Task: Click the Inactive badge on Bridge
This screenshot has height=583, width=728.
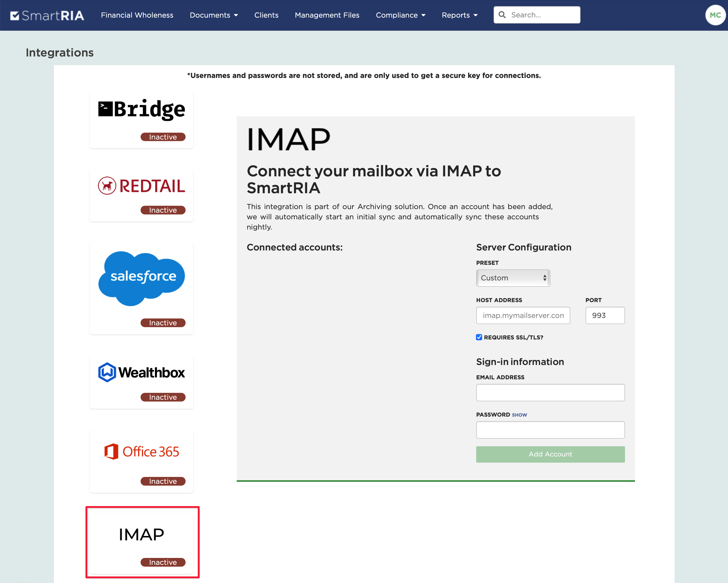Action: (x=163, y=137)
